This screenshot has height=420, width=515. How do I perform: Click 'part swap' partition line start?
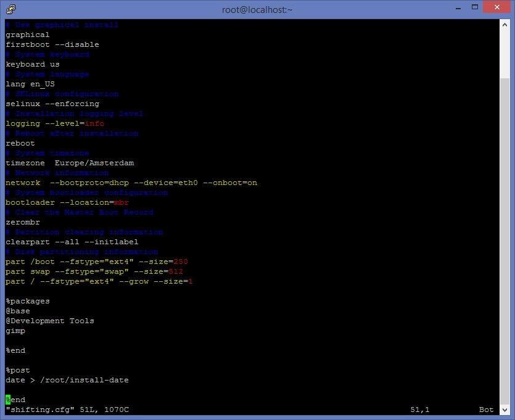(28, 271)
